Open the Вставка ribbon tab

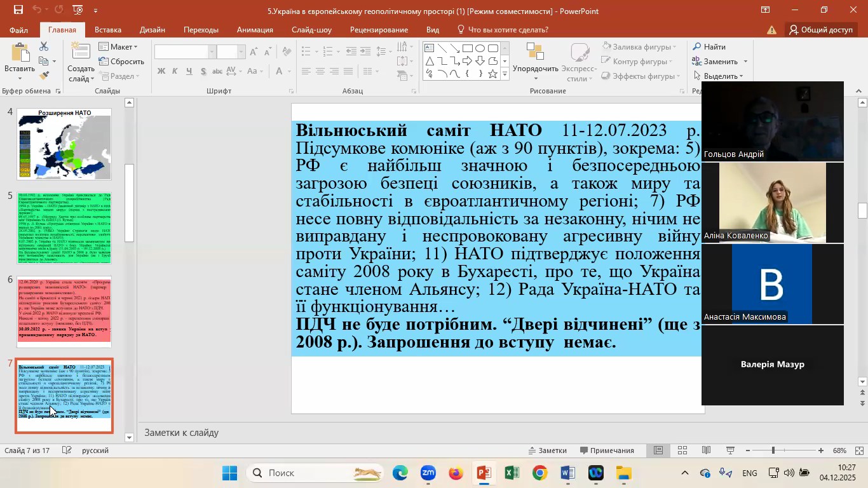click(107, 30)
